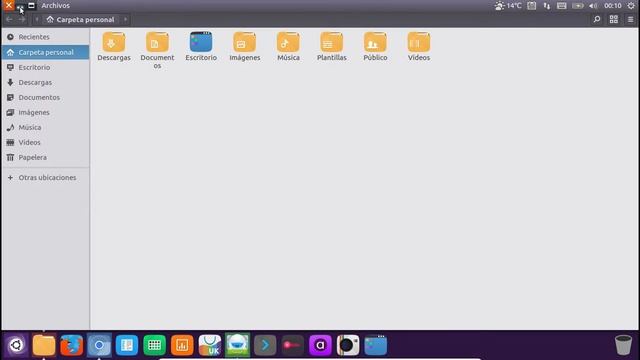This screenshot has height=360, width=640.
Task: Maximize the Archivos window
Action: pyautogui.click(x=31, y=6)
